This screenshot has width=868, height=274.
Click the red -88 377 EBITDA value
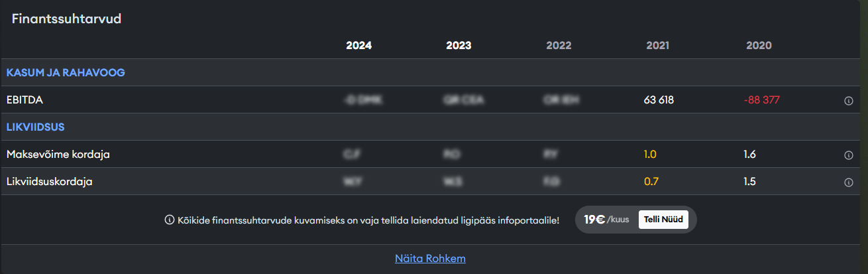[x=761, y=100]
